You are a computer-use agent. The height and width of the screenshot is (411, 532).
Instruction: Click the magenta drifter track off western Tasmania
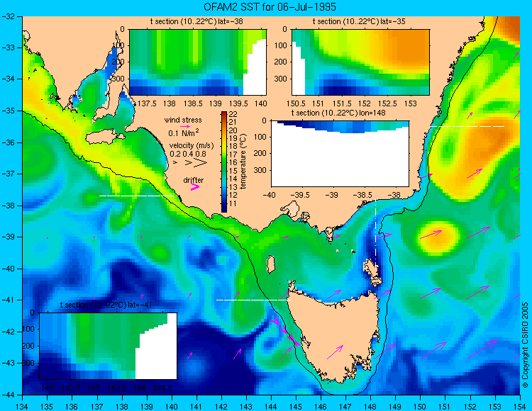coord(285,332)
